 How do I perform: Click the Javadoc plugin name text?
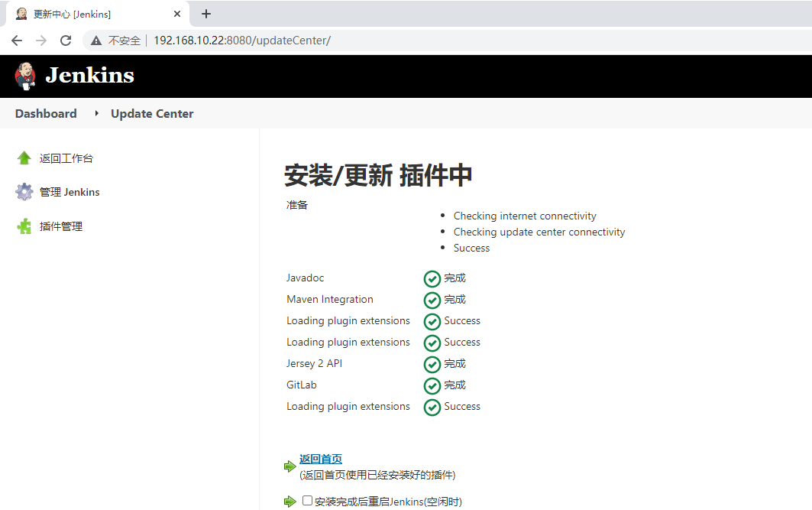pyautogui.click(x=305, y=278)
